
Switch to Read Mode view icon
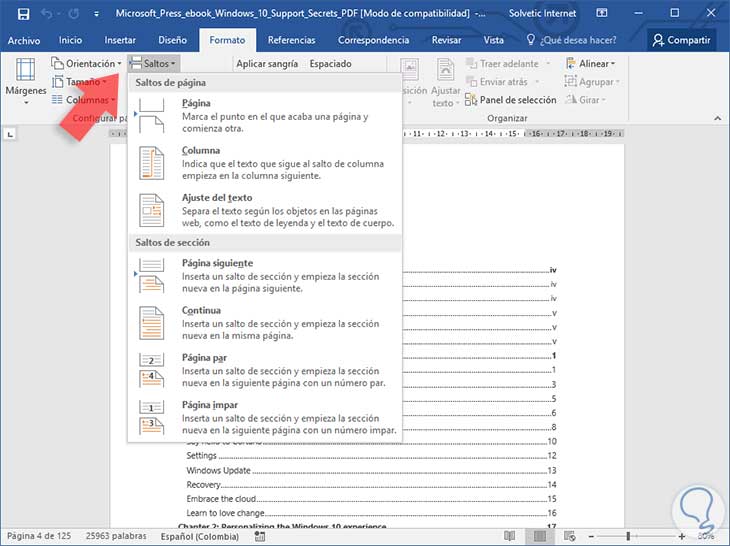pos(510,536)
